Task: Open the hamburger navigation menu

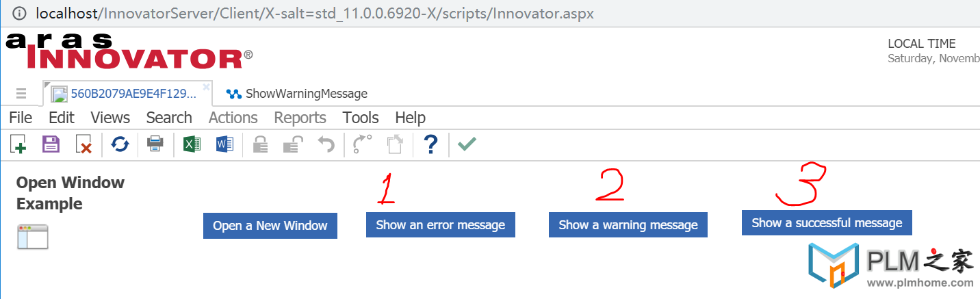Action: click(21, 93)
